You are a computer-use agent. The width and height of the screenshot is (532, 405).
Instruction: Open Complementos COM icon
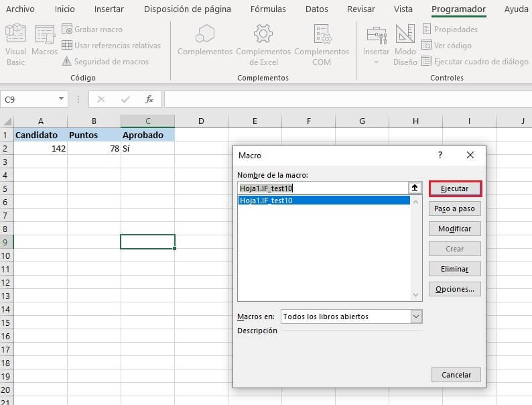pyautogui.click(x=322, y=35)
